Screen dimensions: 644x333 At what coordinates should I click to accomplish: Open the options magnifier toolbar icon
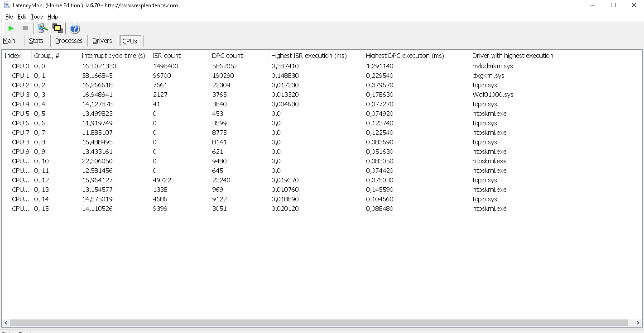[43, 29]
